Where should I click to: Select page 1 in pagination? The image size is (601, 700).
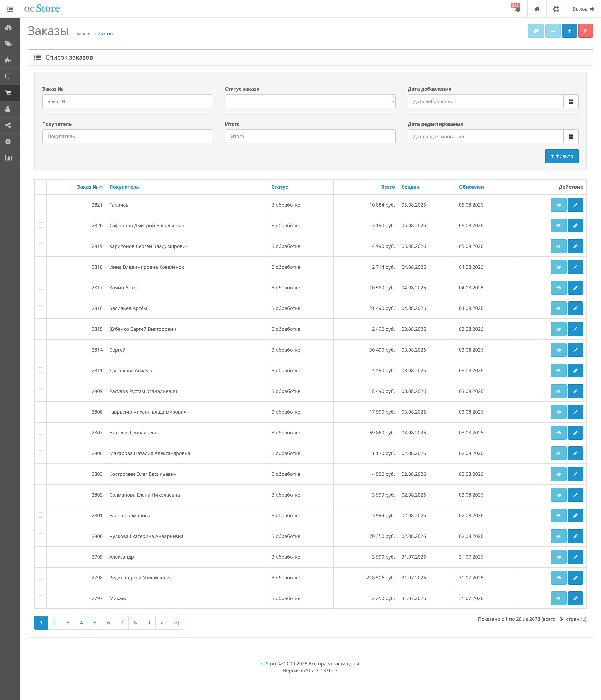click(41, 623)
